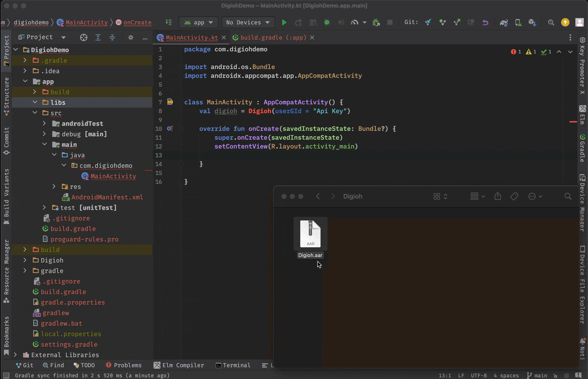
Task: Click the Git commit checkmark icon
Action: click(x=443, y=22)
